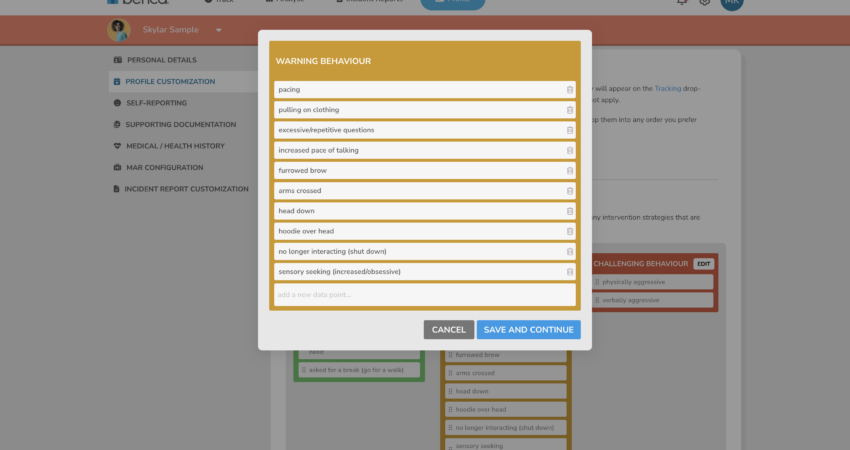This screenshot has width=850, height=450.
Task: Click Skylar Sample's profile avatar
Action: click(119, 30)
